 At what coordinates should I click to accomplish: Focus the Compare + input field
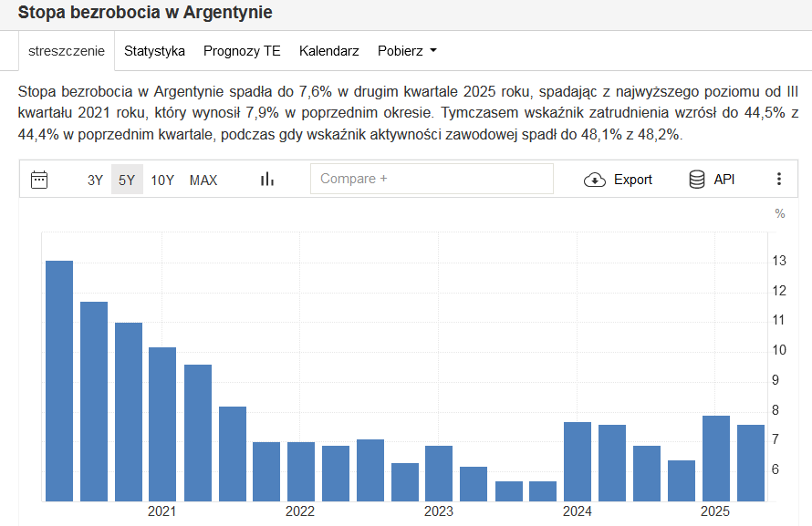pos(432,179)
